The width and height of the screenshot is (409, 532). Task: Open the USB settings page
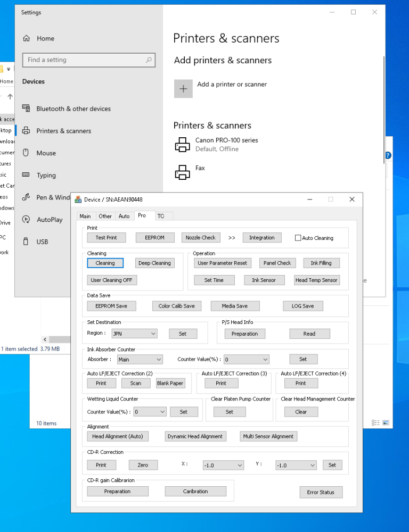tap(42, 242)
